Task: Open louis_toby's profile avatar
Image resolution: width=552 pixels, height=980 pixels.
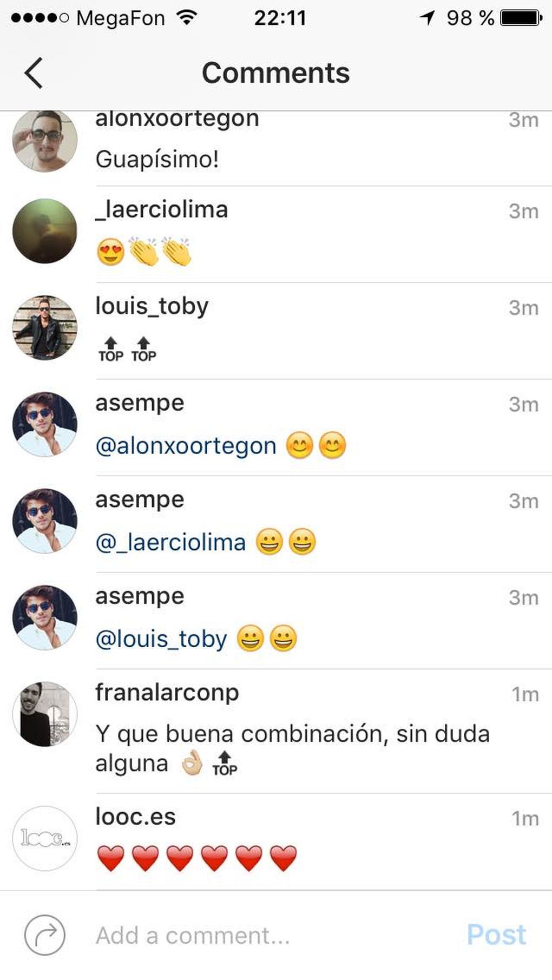Action: click(x=45, y=327)
